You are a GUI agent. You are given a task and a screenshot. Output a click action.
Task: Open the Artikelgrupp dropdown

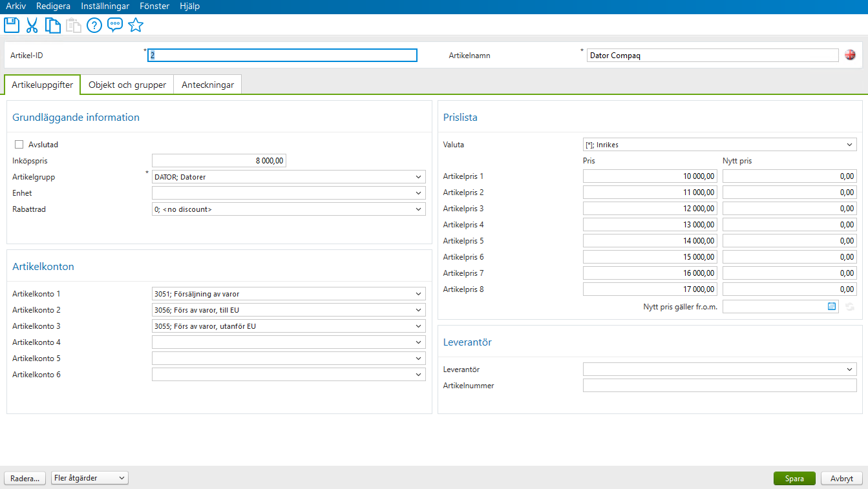[x=418, y=176]
